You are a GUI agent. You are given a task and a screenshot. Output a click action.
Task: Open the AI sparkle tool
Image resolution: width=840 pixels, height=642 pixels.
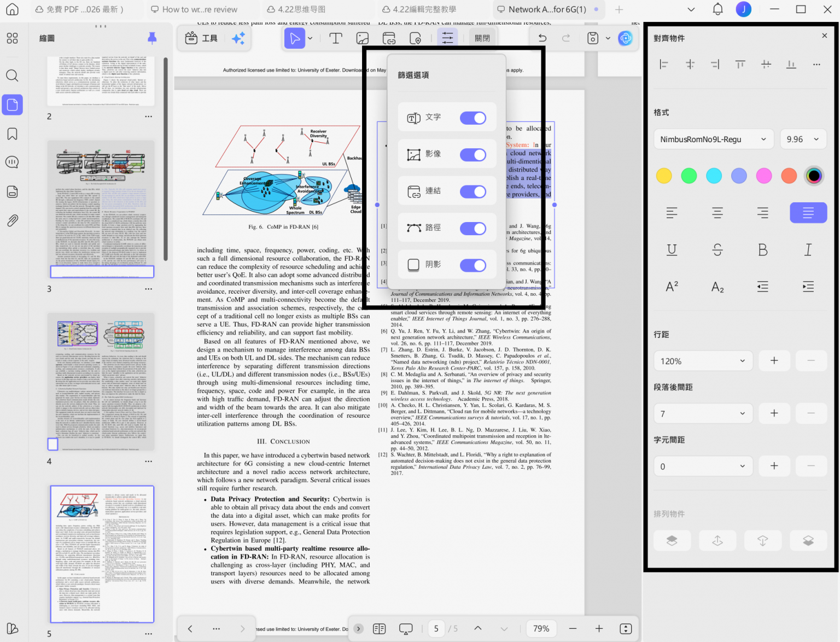pyautogui.click(x=238, y=38)
